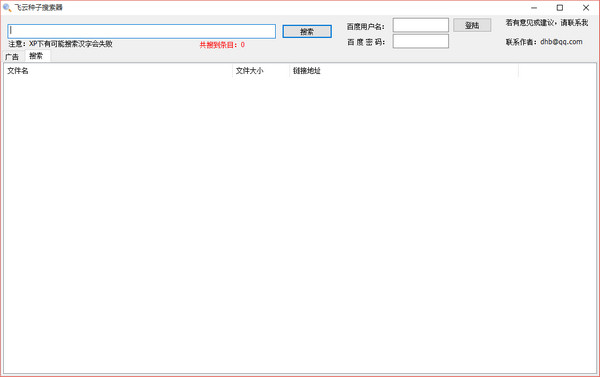The height and width of the screenshot is (377, 600).
Task: Sort by the 文件名 column header
Action: coord(118,71)
